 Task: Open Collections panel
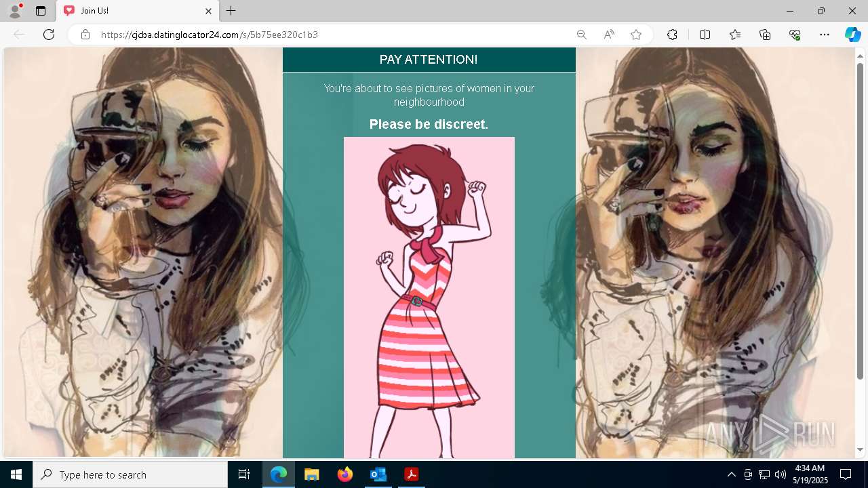pos(765,35)
